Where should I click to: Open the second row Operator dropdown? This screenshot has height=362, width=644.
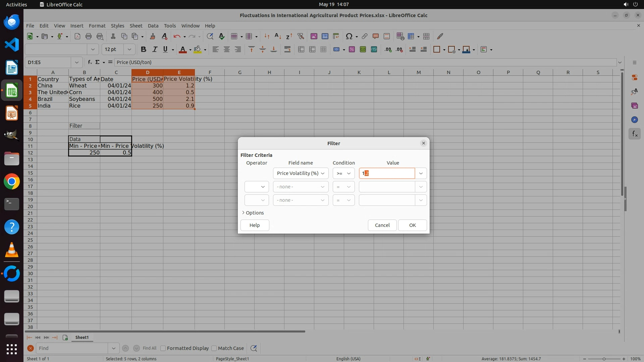click(x=257, y=187)
